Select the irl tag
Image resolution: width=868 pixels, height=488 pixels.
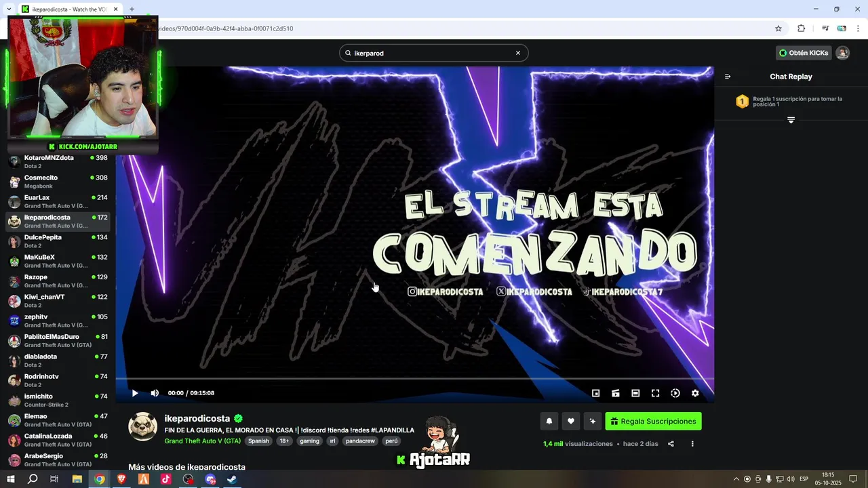332,441
